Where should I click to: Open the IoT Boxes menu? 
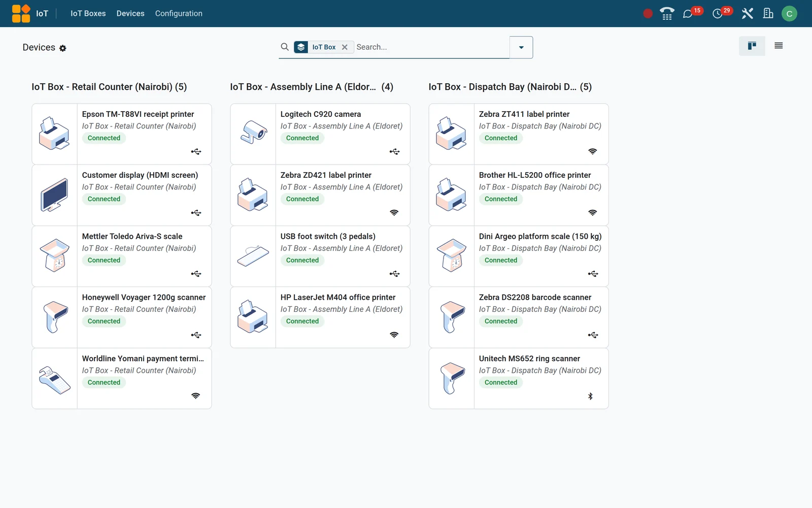pyautogui.click(x=88, y=14)
